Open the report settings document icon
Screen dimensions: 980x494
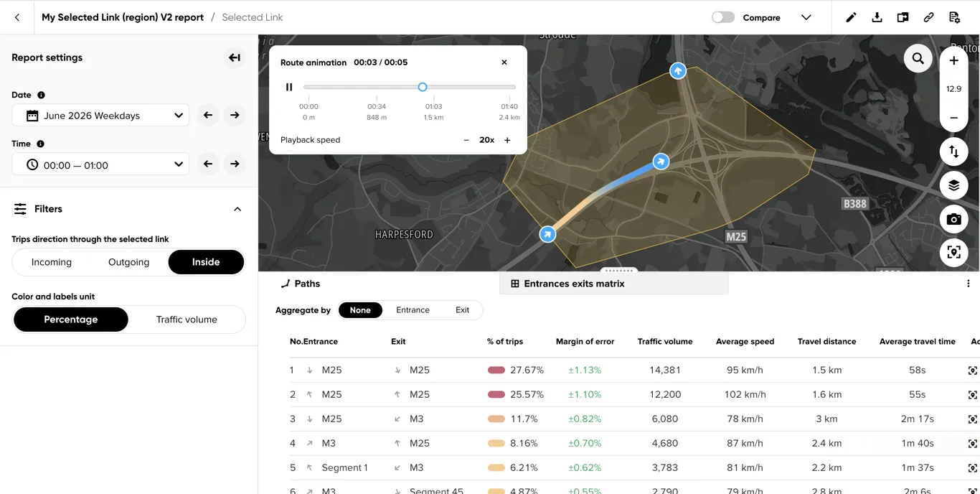(954, 17)
